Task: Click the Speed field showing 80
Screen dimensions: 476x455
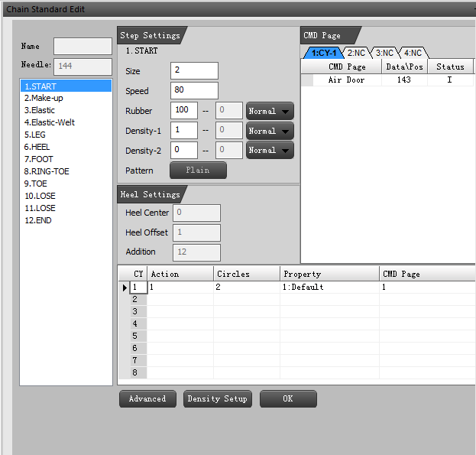Action: [194, 90]
